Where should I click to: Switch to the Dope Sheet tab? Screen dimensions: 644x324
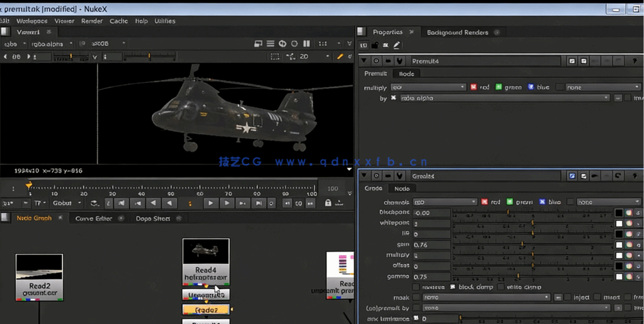click(153, 218)
